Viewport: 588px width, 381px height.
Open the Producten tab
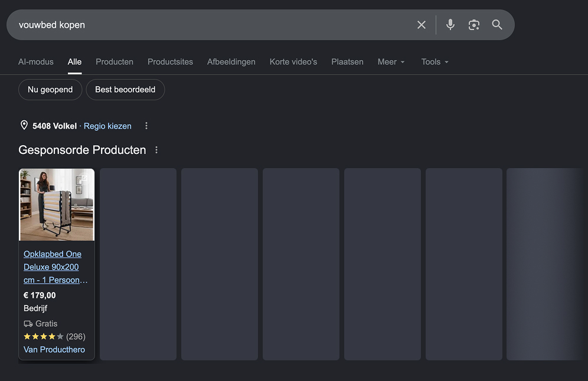coord(115,62)
